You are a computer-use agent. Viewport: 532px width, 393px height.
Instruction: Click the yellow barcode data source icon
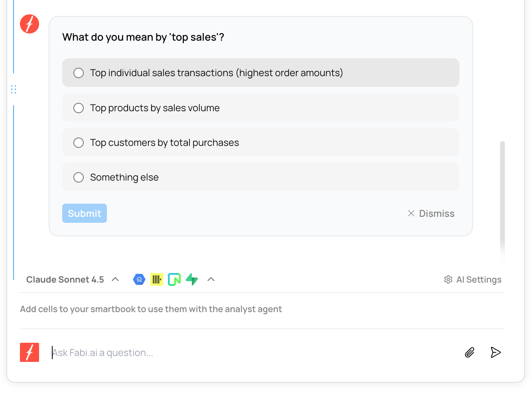(157, 279)
